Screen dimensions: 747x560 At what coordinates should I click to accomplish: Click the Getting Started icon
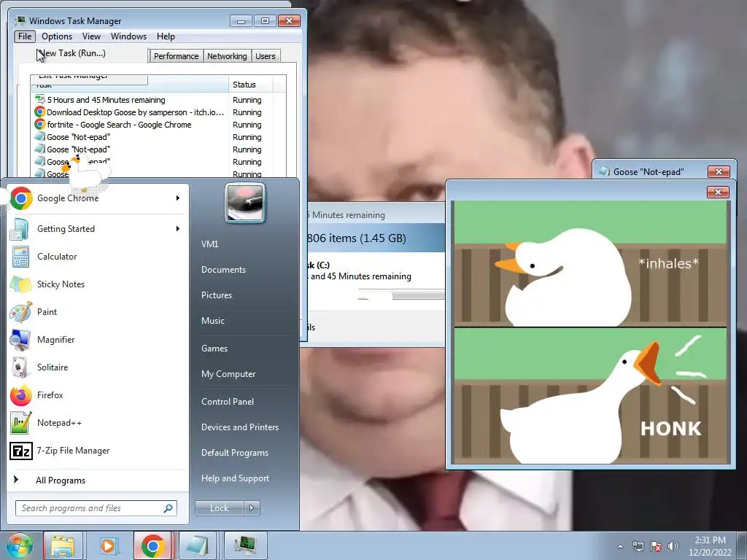20,229
